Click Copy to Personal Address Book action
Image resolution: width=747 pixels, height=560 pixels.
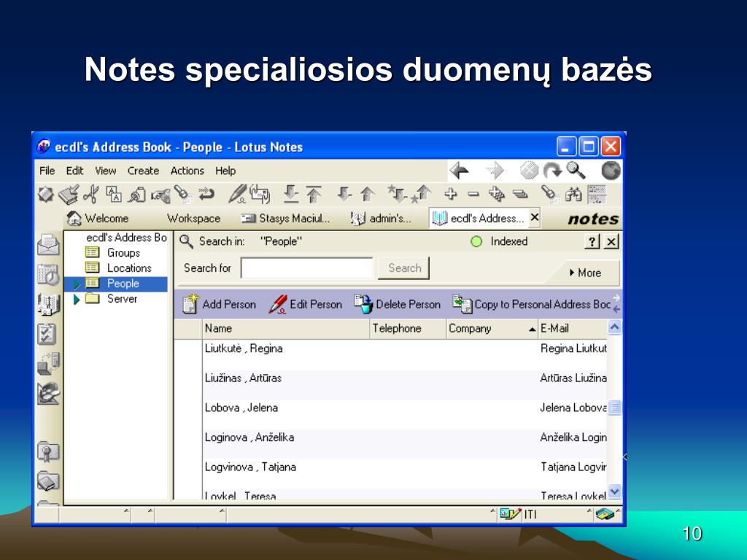point(531,304)
